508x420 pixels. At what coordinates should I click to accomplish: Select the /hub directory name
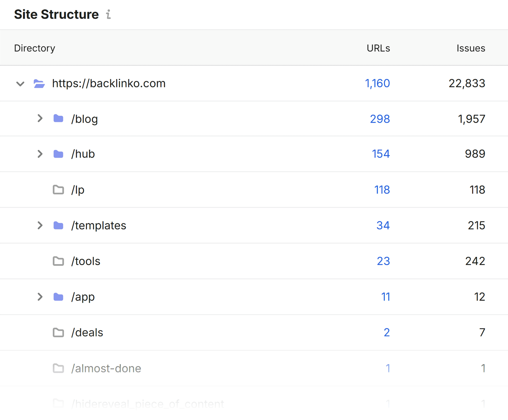coord(83,154)
